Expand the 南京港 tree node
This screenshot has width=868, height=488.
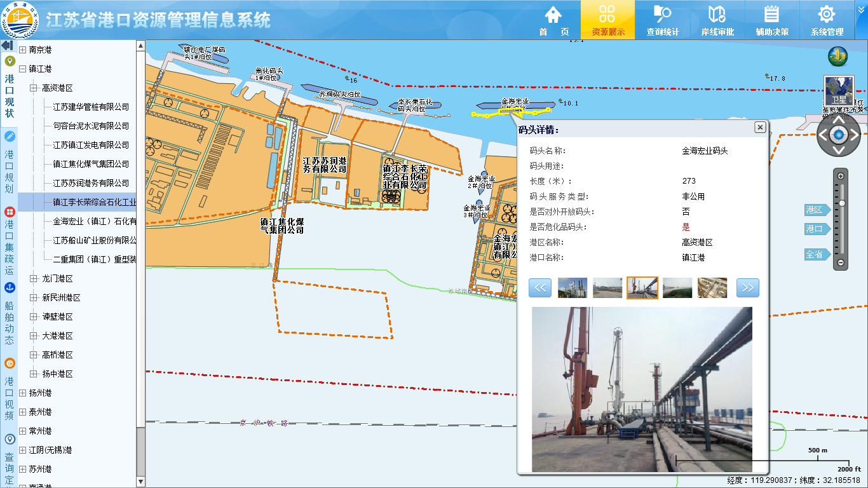coord(23,50)
